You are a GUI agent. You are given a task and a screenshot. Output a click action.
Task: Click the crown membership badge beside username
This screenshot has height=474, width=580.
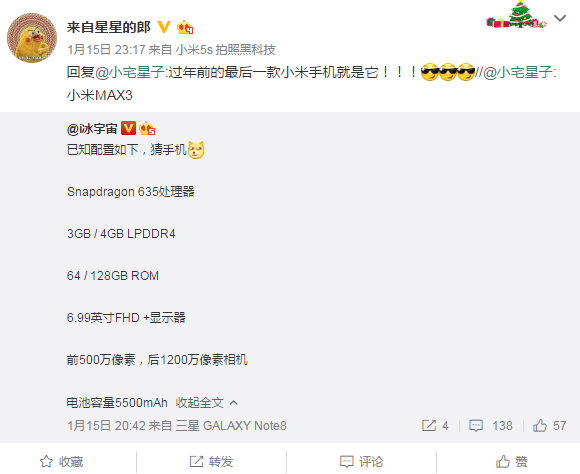point(185,27)
